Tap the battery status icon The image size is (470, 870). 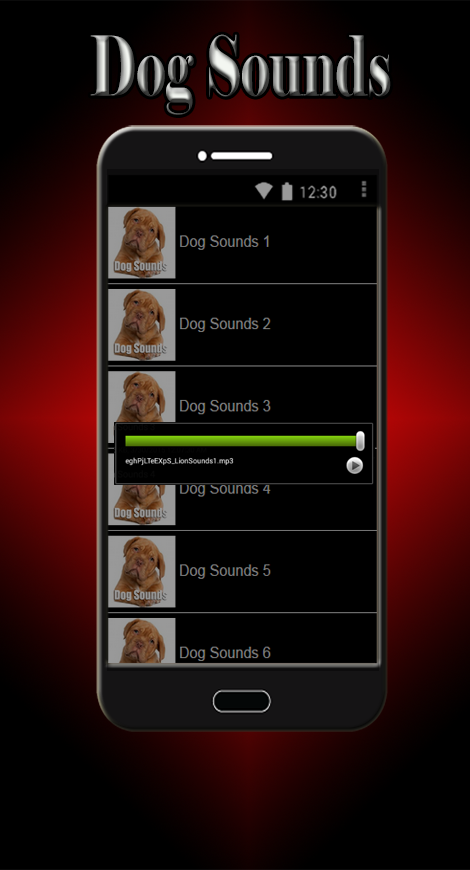[x=286, y=191]
